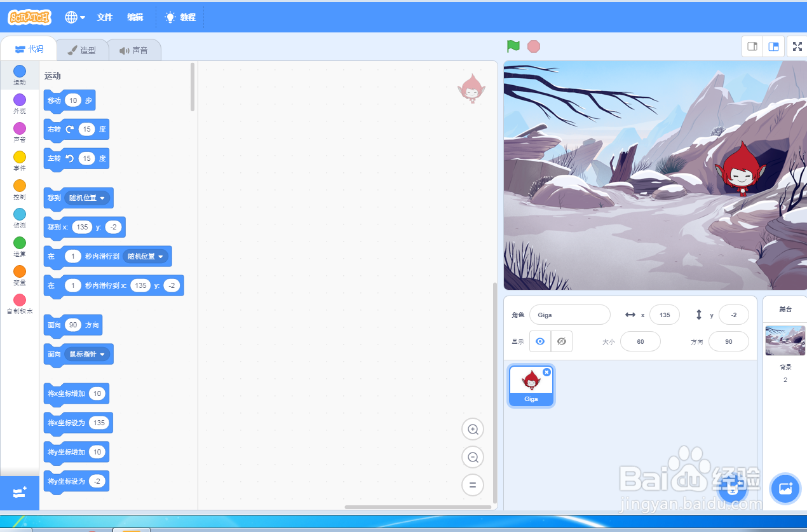807x532 pixels.
Task: Click the steps value in 移动 block
Action: pos(74,100)
